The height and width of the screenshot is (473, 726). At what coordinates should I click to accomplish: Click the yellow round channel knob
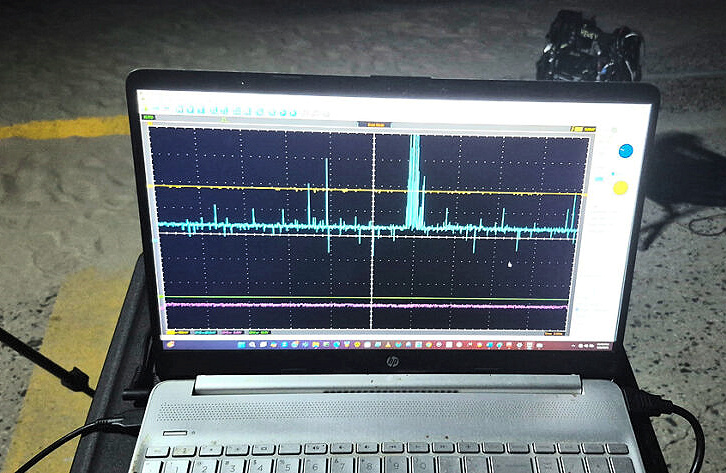click(x=620, y=187)
